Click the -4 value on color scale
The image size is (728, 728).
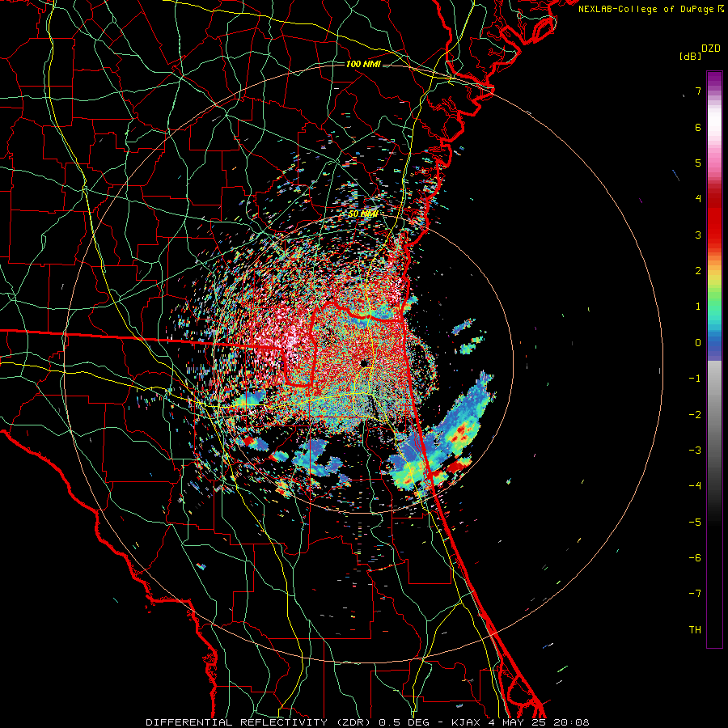point(695,486)
